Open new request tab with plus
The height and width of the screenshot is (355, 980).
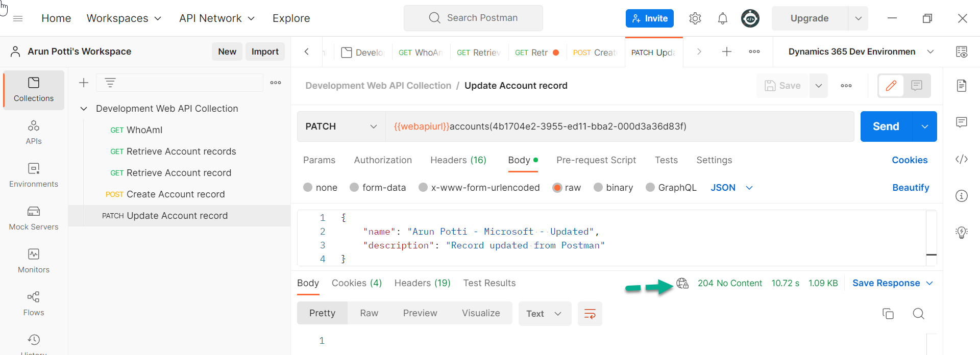(727, 52)
